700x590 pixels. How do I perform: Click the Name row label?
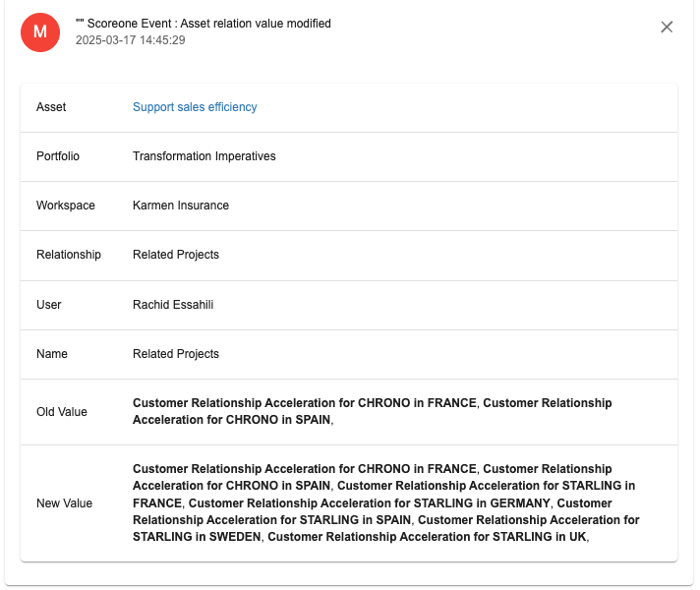[52, 354]
